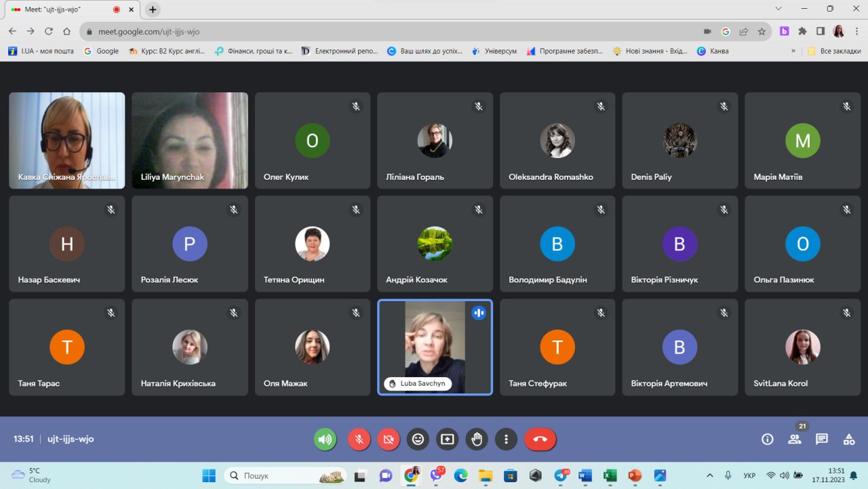Open meeting details info icon
This screenshot has width=868, height=489.
click(x=767, y=439)
